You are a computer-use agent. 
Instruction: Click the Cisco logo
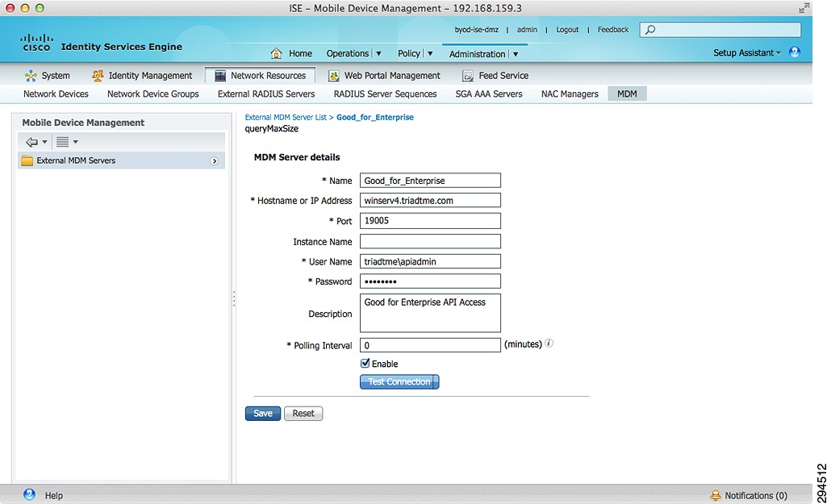(x=36, y=43)
